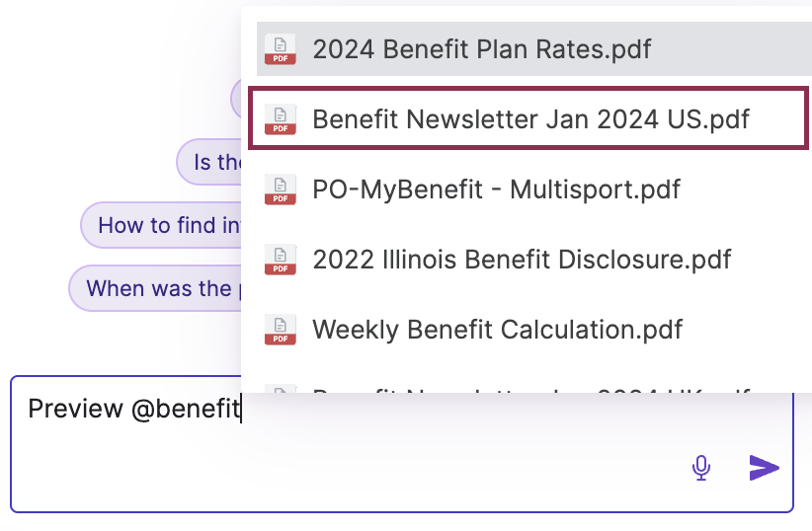Select 2024 Benefit Plan Rates.pdf suggestion
The image size is (812, 531).
point(533,49)
